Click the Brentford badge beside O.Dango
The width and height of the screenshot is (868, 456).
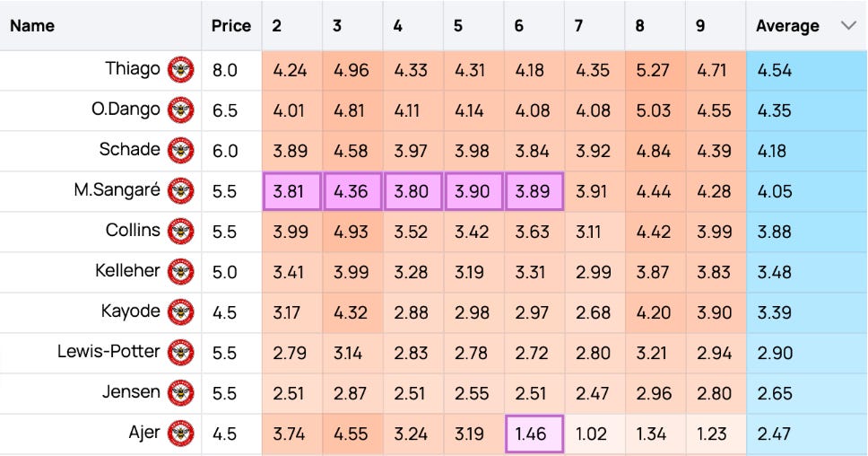coord(181,110)
